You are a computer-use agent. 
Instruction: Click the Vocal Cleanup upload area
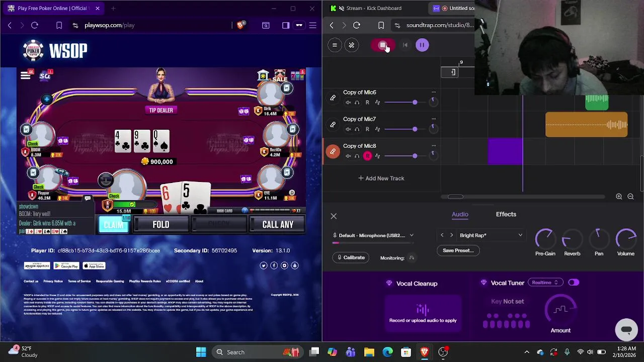tap(423, 313)
